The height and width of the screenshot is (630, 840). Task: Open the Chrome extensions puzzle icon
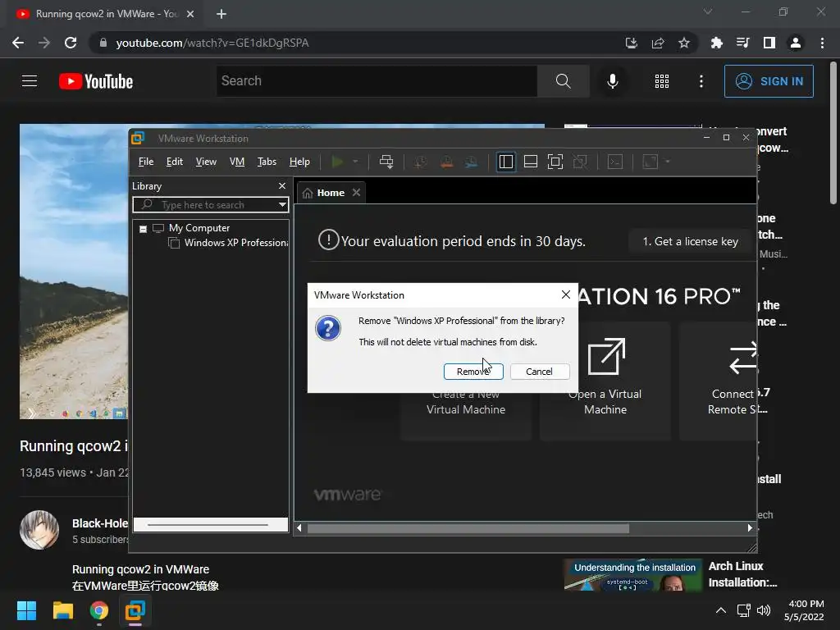click(716, 43)
